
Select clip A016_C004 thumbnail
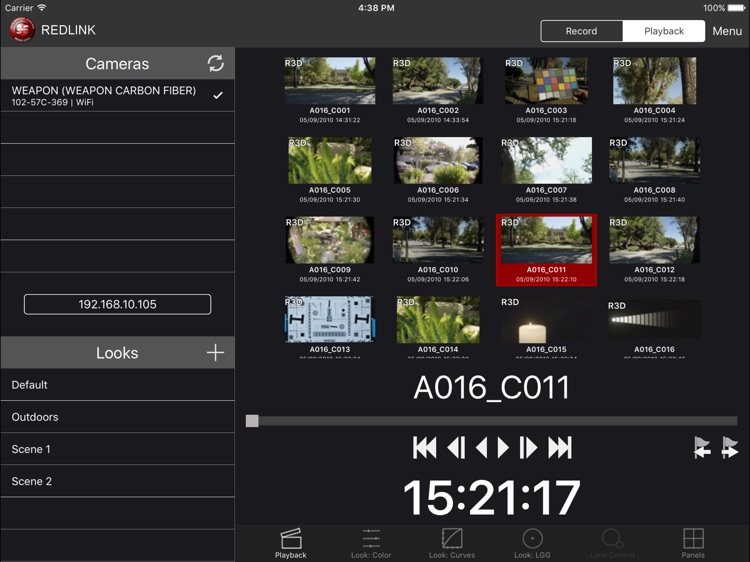pos(654,80)
